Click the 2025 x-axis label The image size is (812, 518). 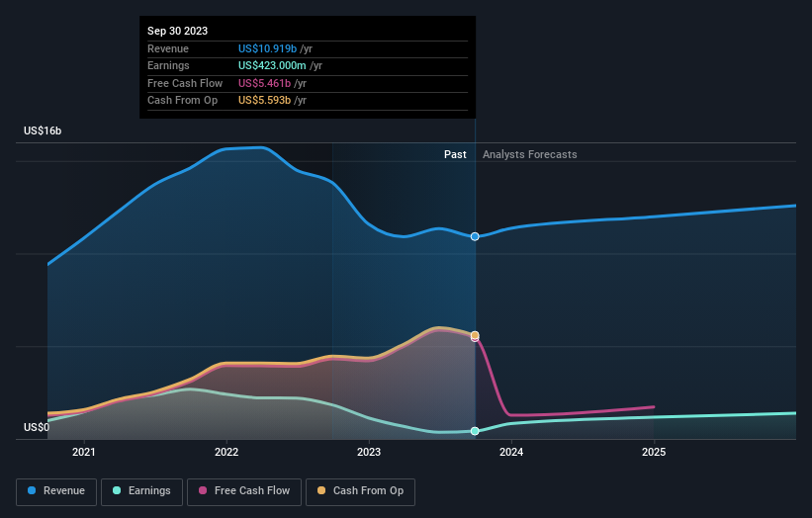click(x=654, y=453)
